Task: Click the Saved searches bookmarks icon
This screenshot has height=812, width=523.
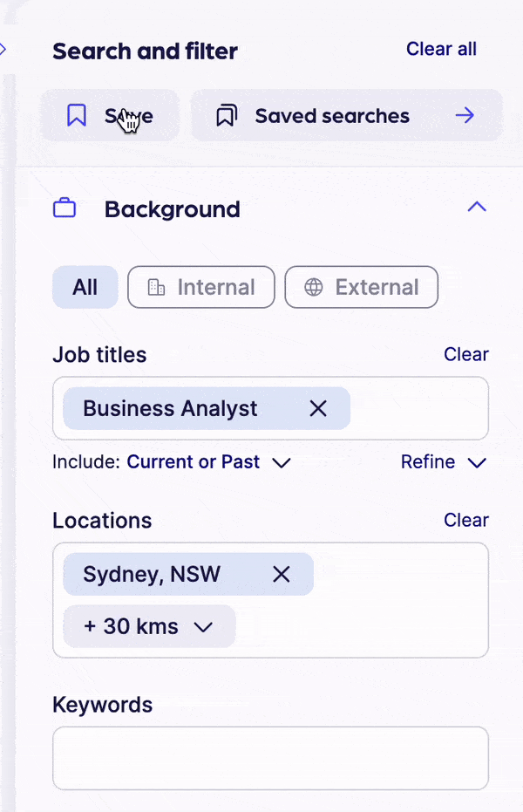Action: point(227,115)
